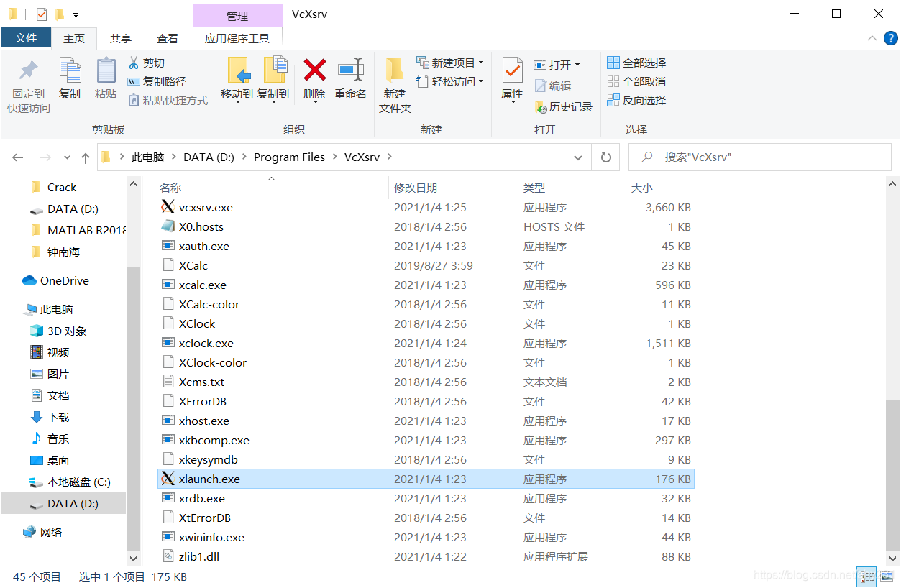
Task: Expand breadcrumb arrow after Program Files
Action: (x=335, y=157)
